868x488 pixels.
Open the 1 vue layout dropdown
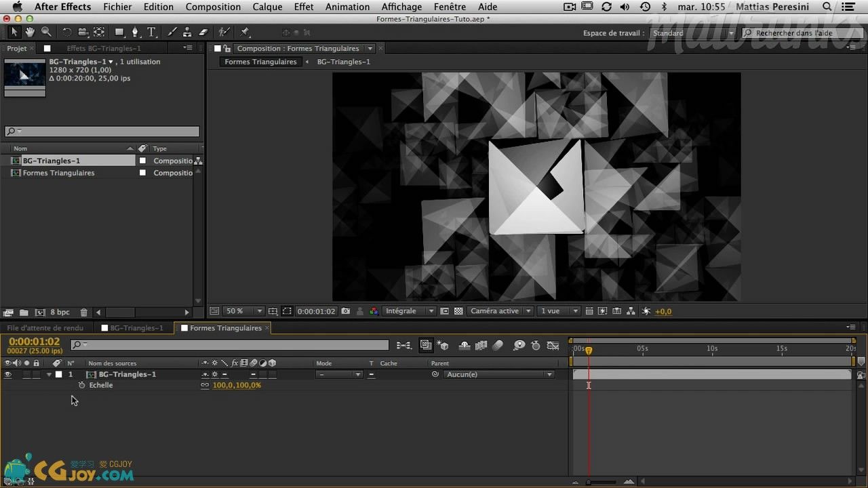[x=559, y=311]
